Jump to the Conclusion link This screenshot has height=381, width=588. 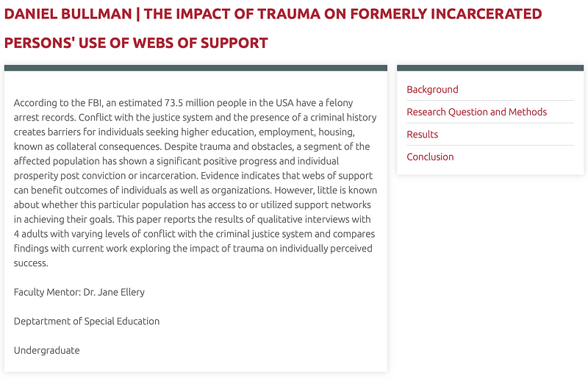[x=430, y=157]
